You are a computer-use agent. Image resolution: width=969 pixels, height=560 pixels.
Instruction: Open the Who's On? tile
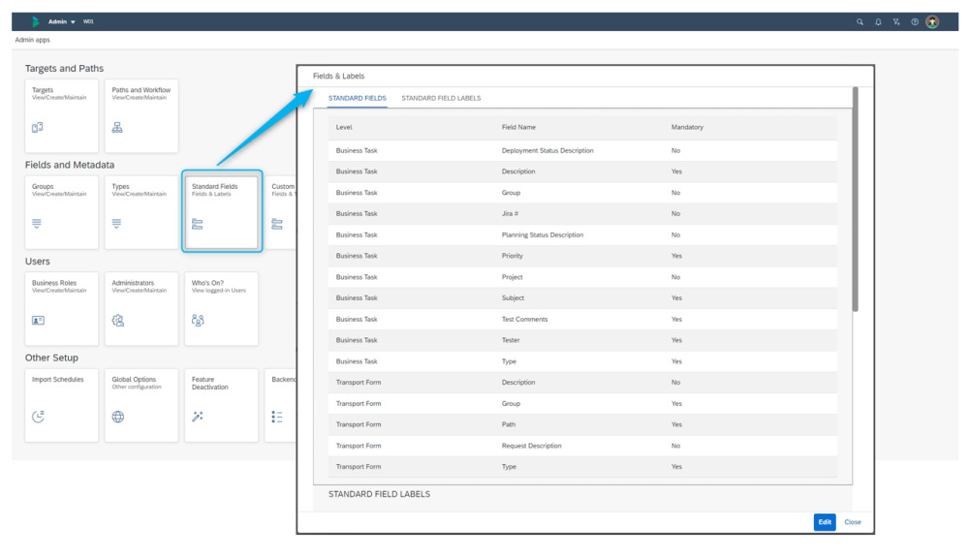coord(222,308)
